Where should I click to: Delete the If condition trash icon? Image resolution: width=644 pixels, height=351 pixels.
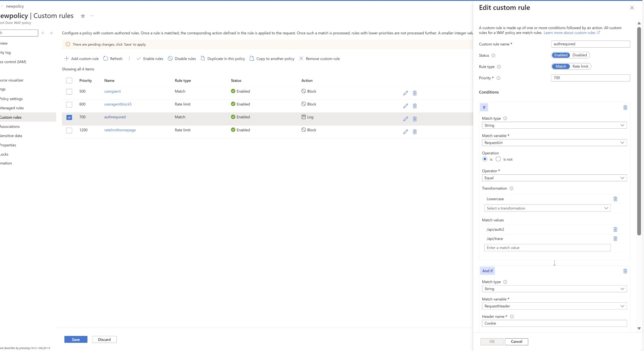pyautogui.click(x=625, y=108)
